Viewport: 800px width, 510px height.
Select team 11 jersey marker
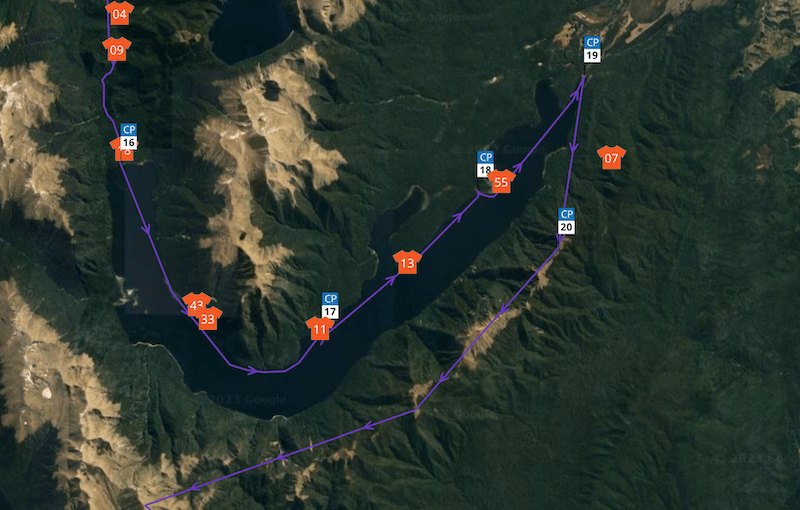point(320,328)
